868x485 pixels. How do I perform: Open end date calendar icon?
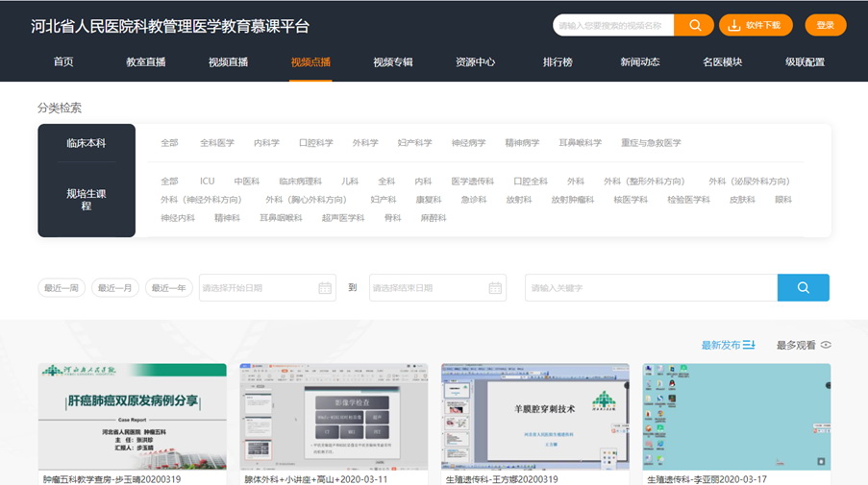coord(495,288)
